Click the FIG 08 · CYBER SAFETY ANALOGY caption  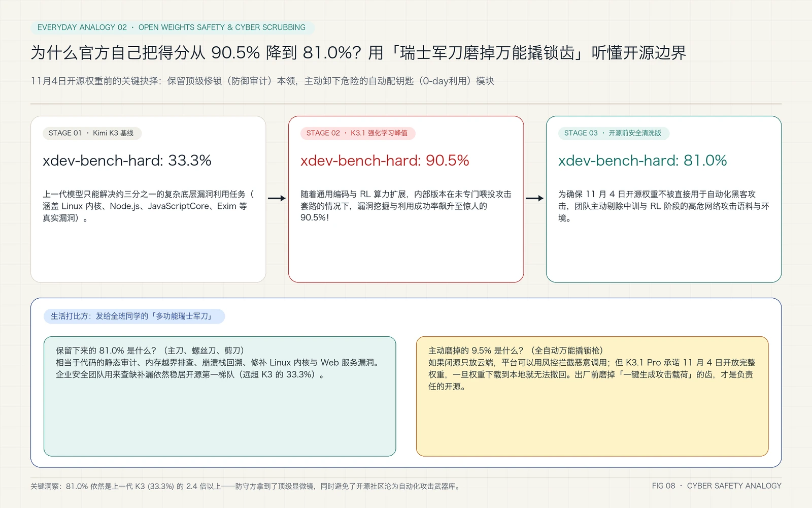click(717, 486)
